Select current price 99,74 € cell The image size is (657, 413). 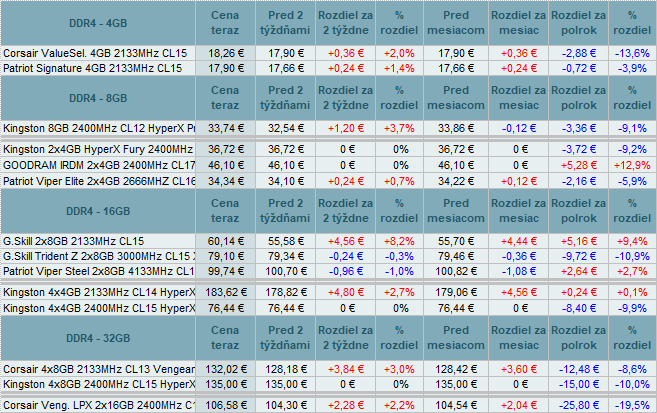coord(225,271)
